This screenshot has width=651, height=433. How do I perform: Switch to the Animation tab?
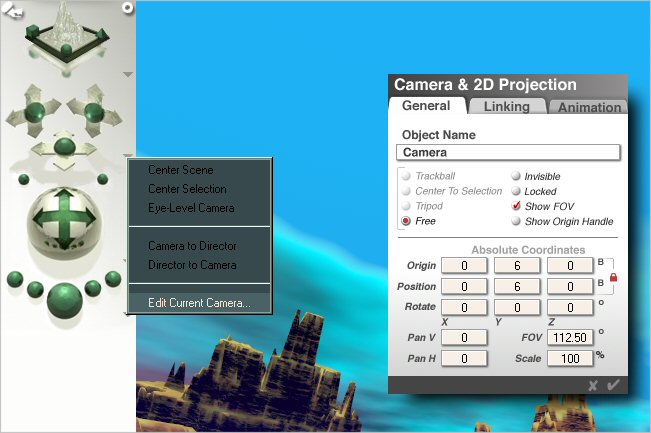coord(589,107)
